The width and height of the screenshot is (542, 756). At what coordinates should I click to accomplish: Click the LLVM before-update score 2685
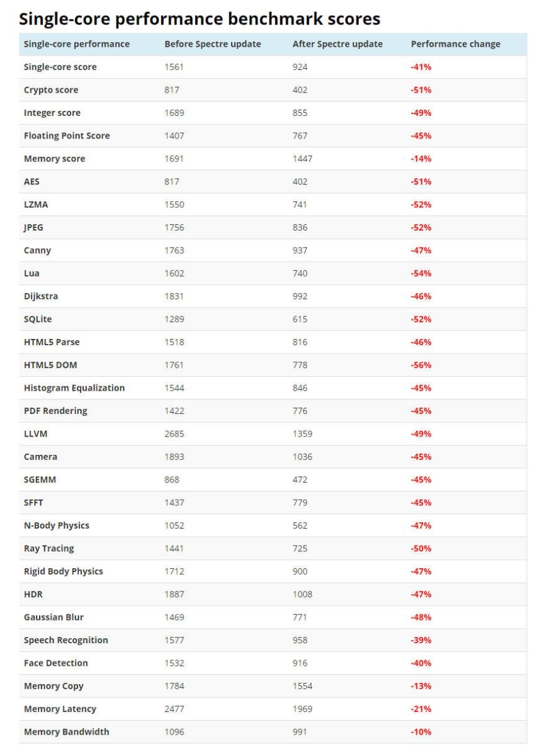pos(174,433)
